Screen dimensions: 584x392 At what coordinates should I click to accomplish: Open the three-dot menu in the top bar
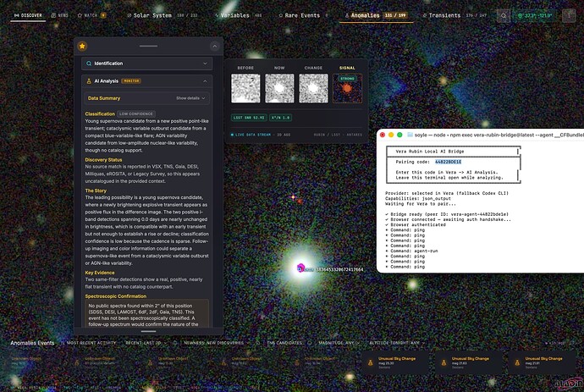click(x=569, y=15)
